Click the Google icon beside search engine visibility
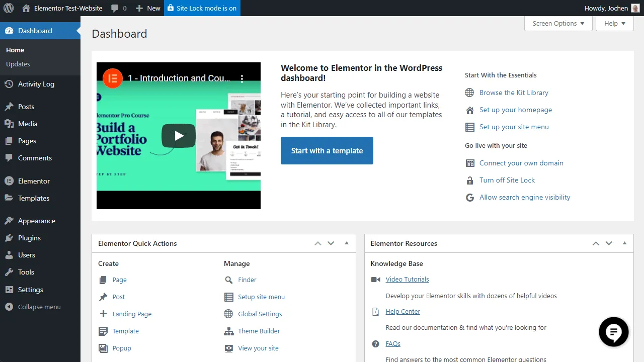 [469, 198]
